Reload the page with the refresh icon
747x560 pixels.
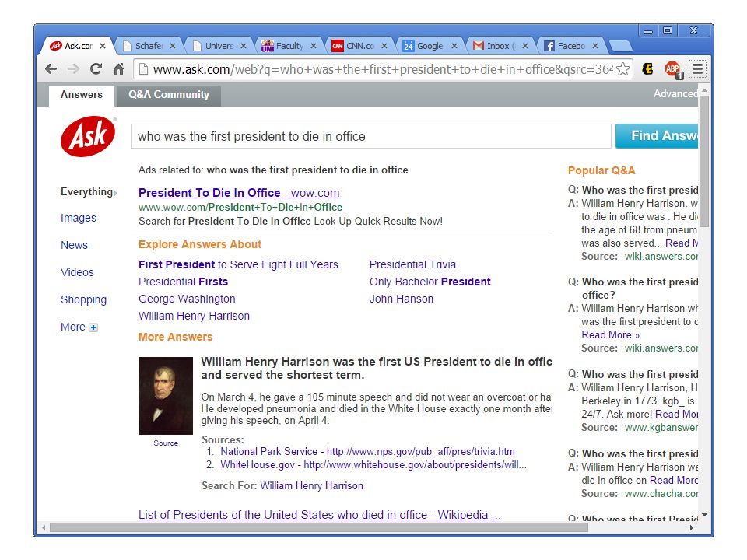96,69
